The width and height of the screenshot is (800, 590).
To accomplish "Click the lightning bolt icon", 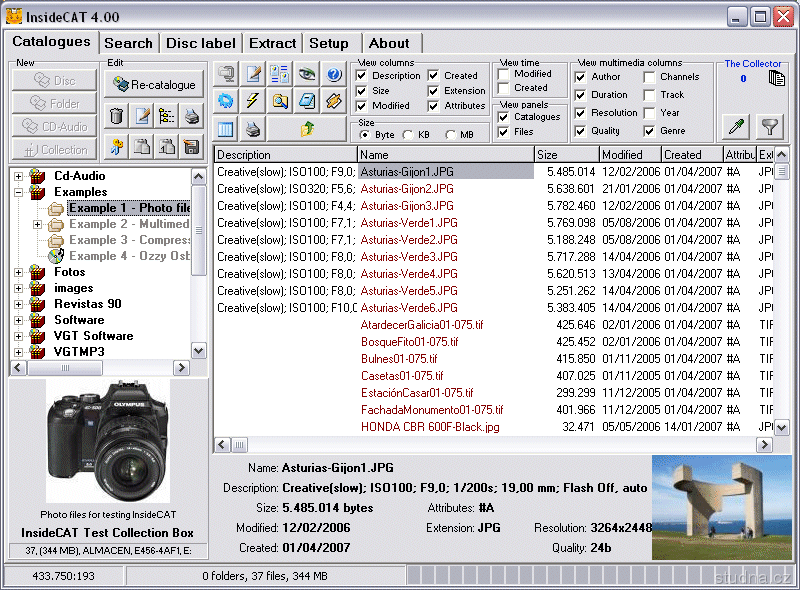I will pos(253,101).
